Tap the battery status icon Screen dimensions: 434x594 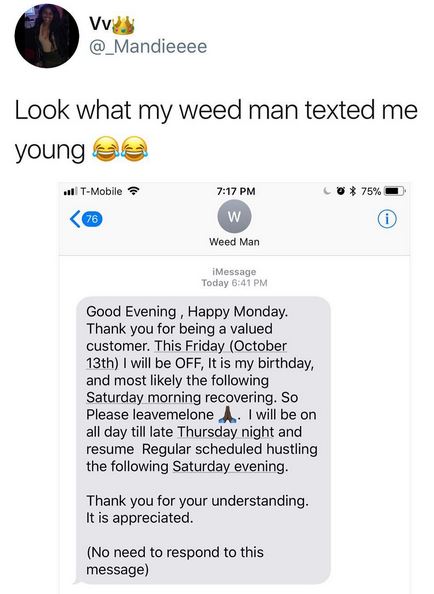(x=395, y=191)
